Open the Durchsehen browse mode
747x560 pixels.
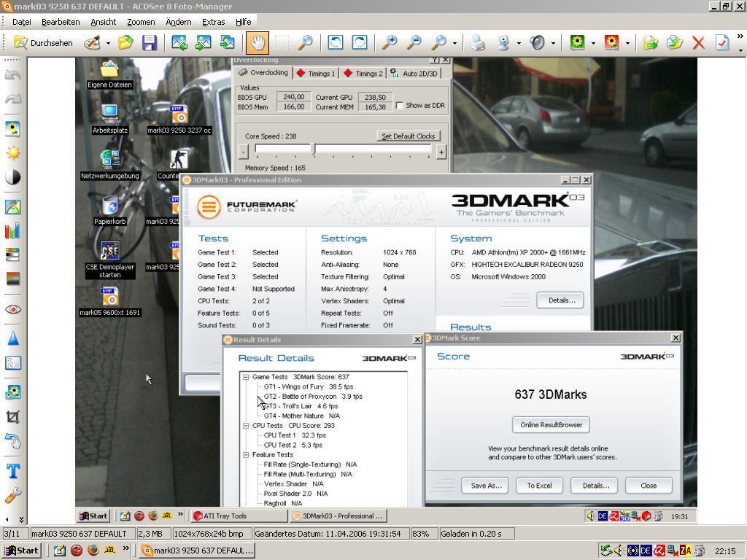coord(43,43)
